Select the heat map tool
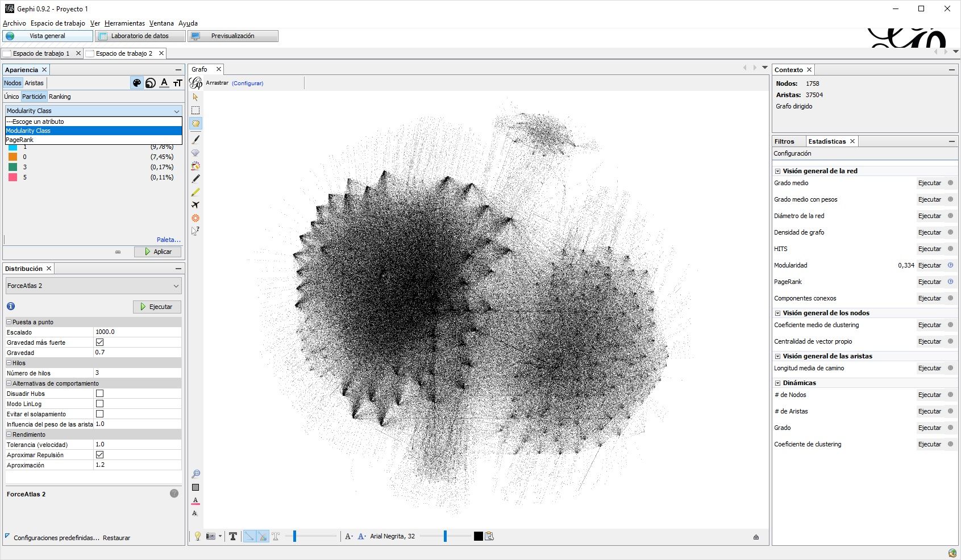 point(195,218)
